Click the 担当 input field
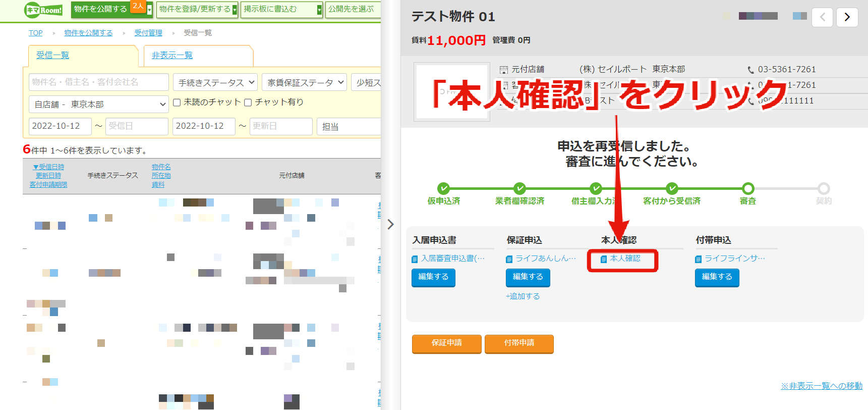Image resolution: width=868 pixels, height=410 pixels. pos(349,126)
